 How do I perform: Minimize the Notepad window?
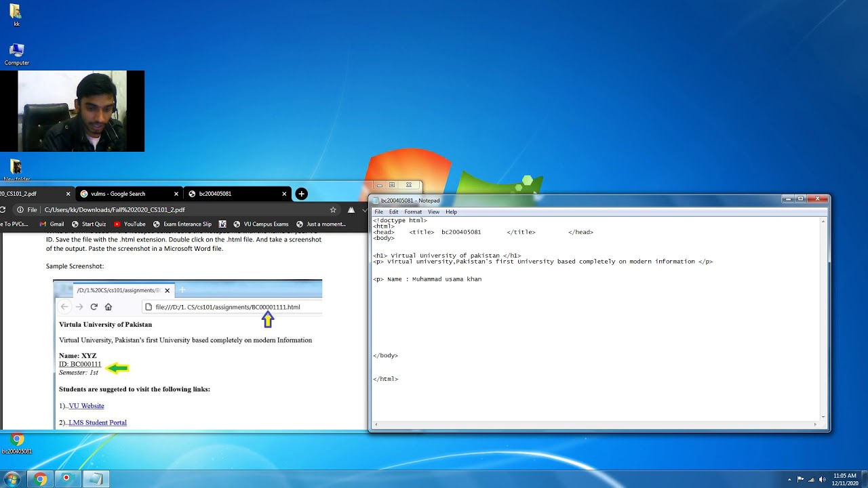[x=787, y=199]
